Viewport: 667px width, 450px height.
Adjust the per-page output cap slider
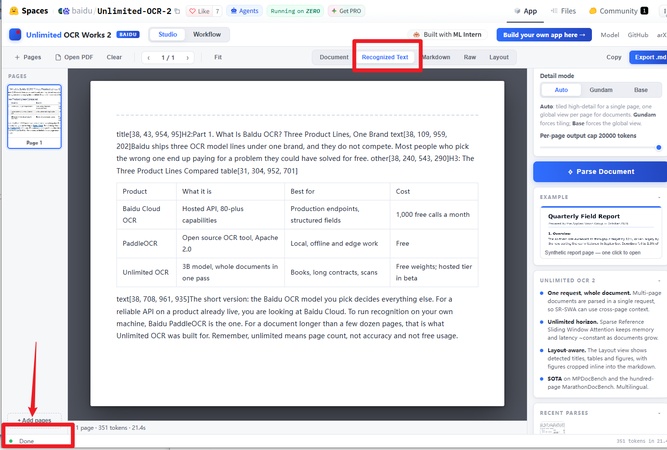[x=601, y=148]
